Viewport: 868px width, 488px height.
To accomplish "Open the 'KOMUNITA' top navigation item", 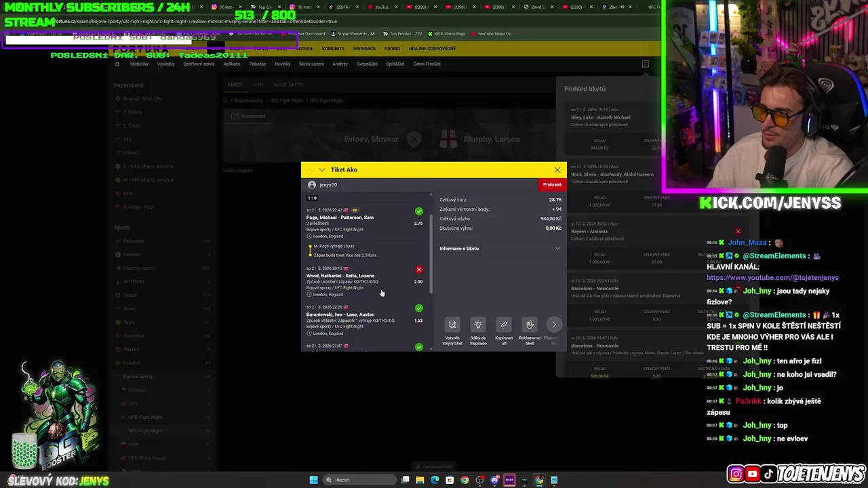I will (333, 49).
